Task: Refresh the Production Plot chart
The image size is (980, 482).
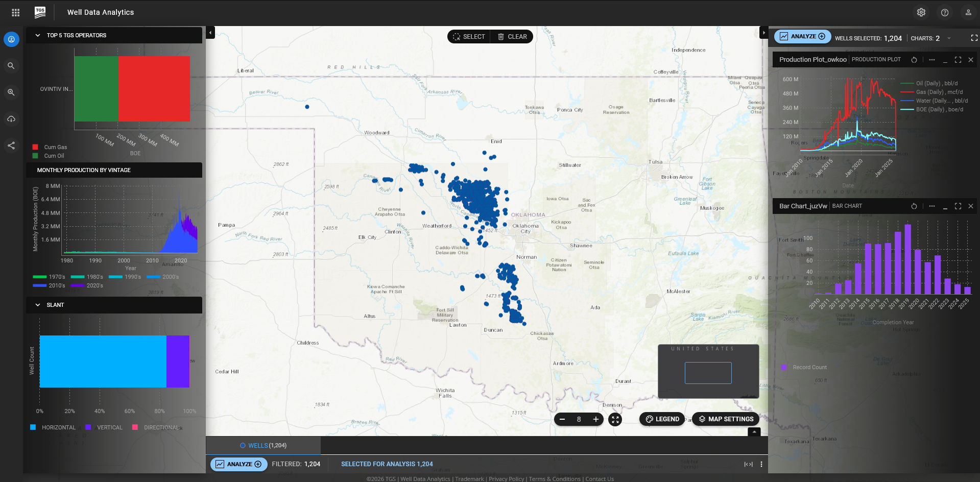Action: (914, 60)
